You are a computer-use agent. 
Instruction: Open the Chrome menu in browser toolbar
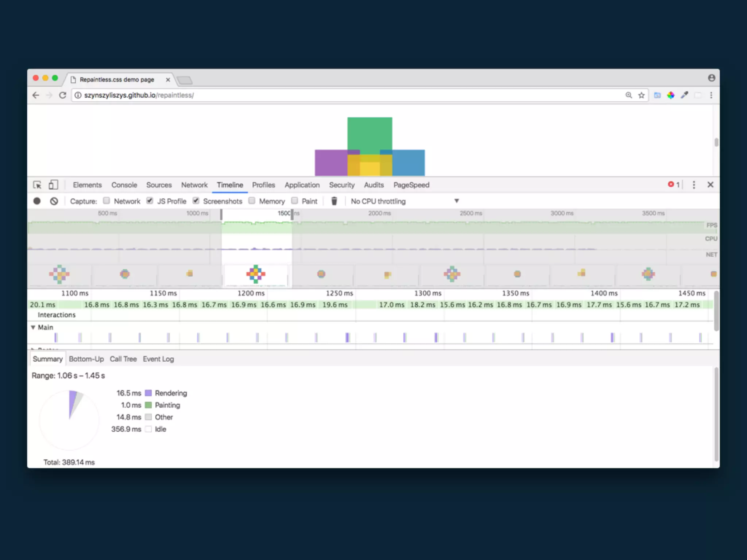[x=711, y=95]
